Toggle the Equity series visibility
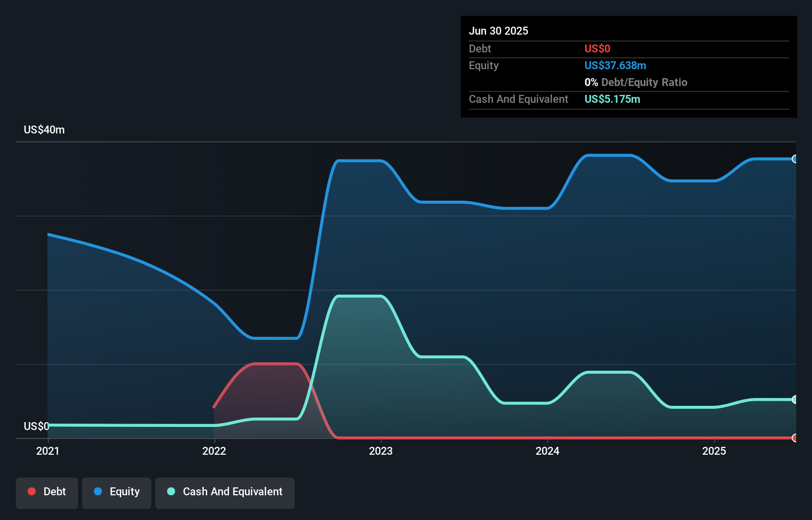Screen dimensions: 812x520 [x=116, y=492]
